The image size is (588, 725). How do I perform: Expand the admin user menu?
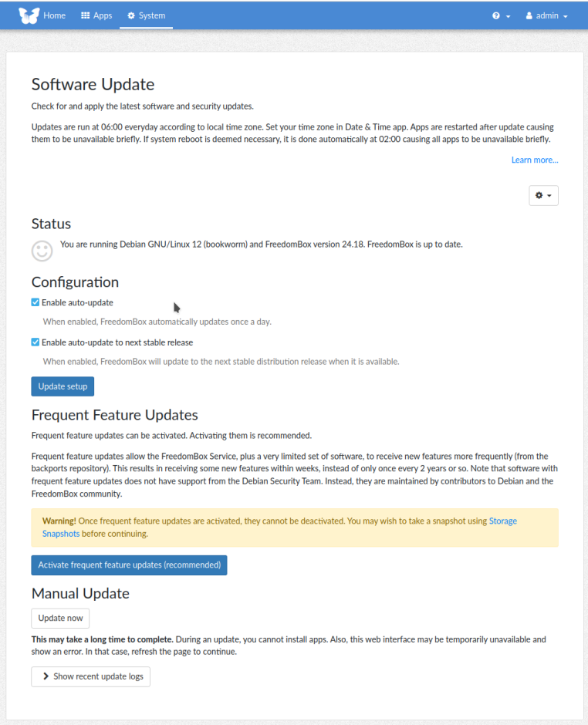click(x=547, y=15)
